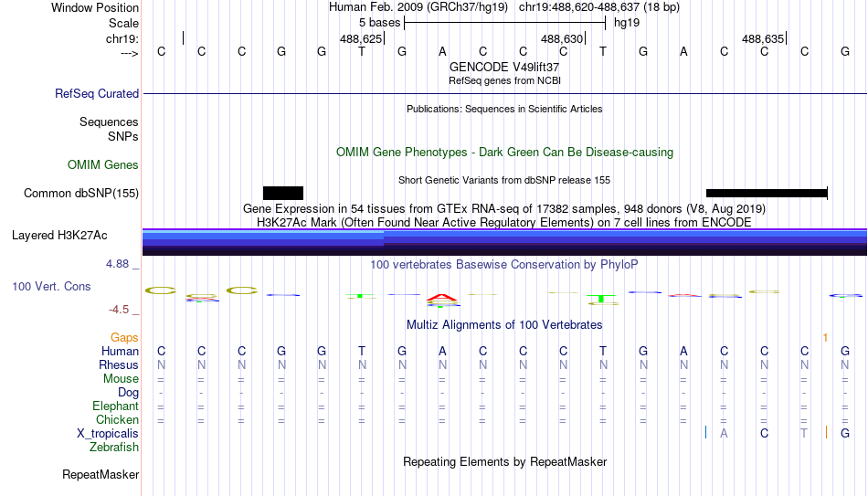Open the Layered H3K27Ac track settings
This screenshot has width=868, height=496.
click(x=59, y=236)
